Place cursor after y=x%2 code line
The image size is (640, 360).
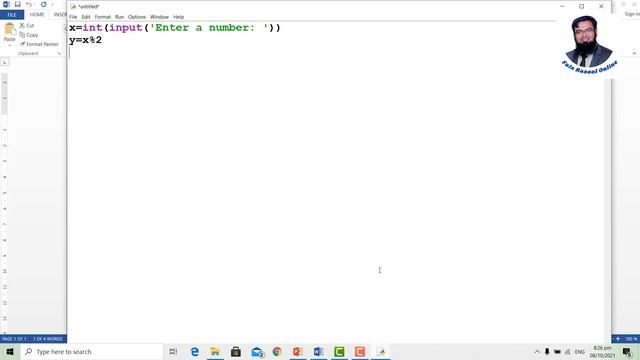(x=102, y=40)
